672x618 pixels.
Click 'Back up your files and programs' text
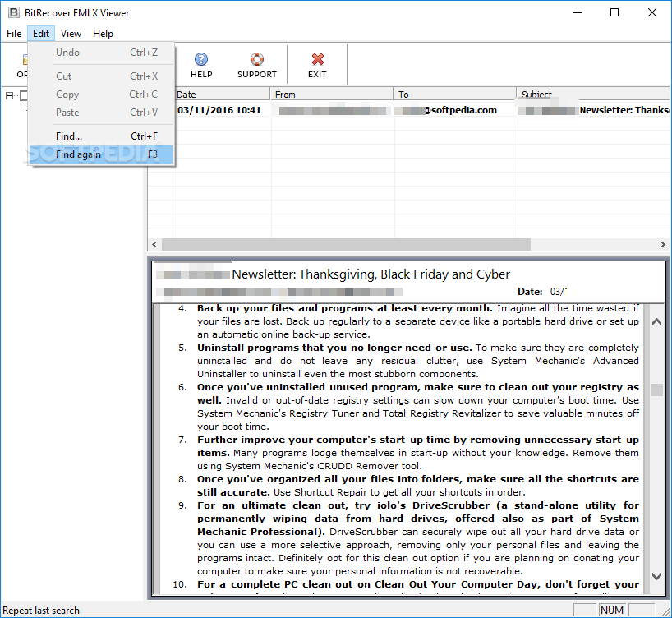pyautogui.click(x=284, y=308)
